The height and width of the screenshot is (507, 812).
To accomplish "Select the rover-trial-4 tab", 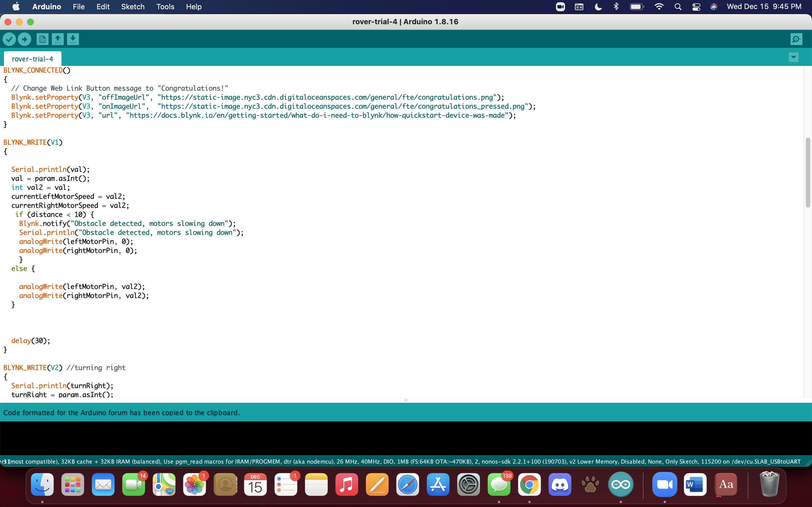I will pos(32,59).
